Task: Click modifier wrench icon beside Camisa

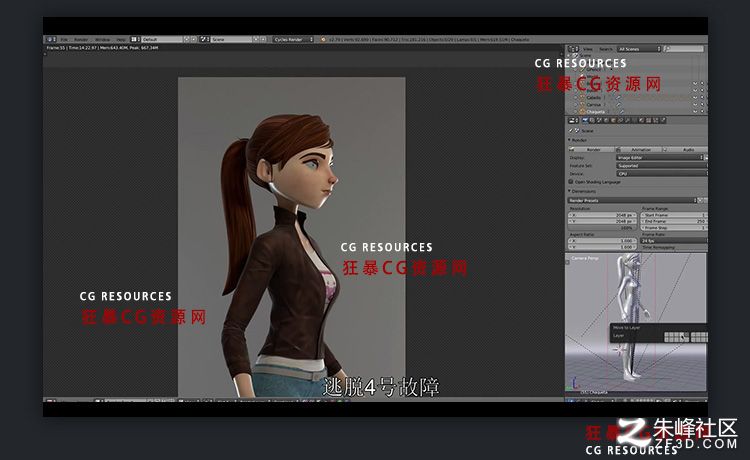Action: coord(618,105)
